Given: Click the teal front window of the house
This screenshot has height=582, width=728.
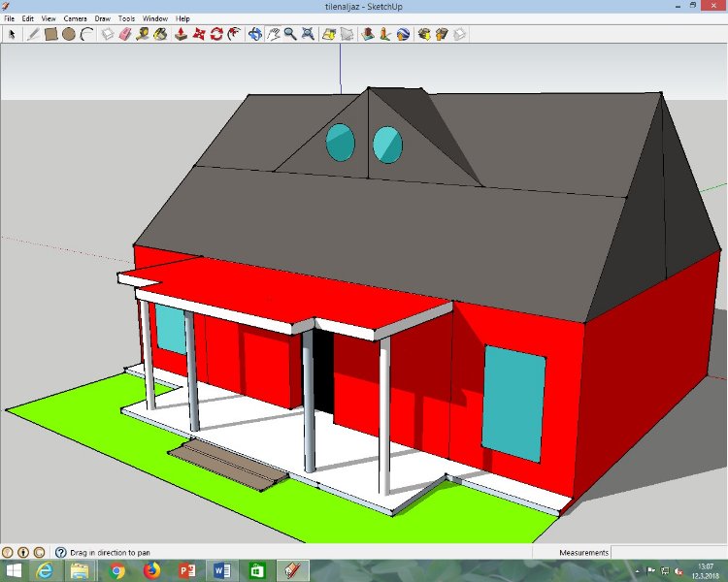Looking at the screenshot, I should coord(513,403).
